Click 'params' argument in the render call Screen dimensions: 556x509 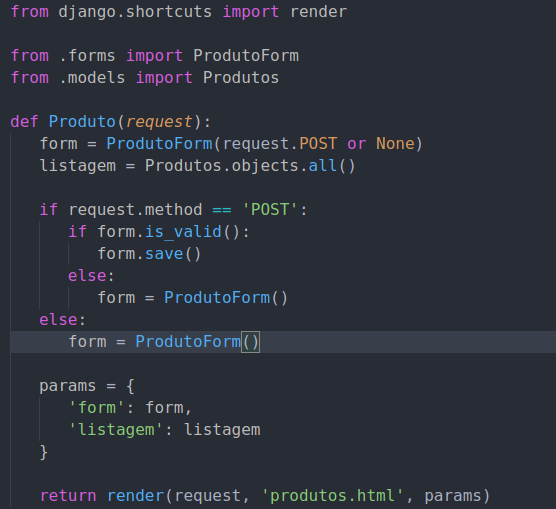pos(453,496)
